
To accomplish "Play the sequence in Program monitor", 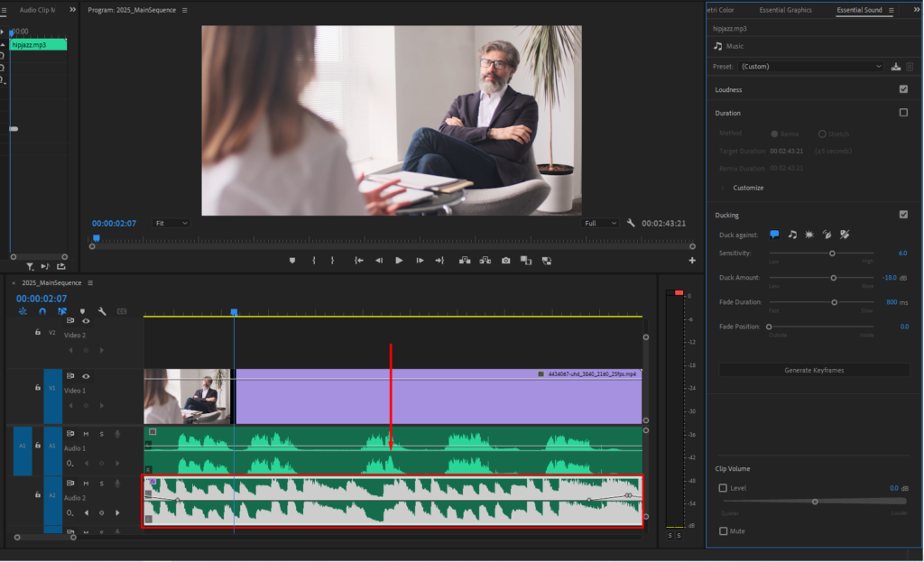I will [x=399, y=261].
